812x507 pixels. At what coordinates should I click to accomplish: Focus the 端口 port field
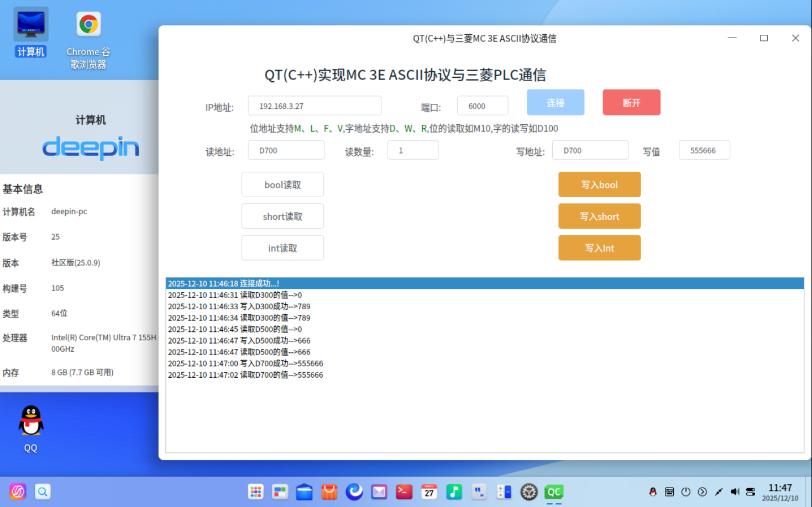coord(483,105)
